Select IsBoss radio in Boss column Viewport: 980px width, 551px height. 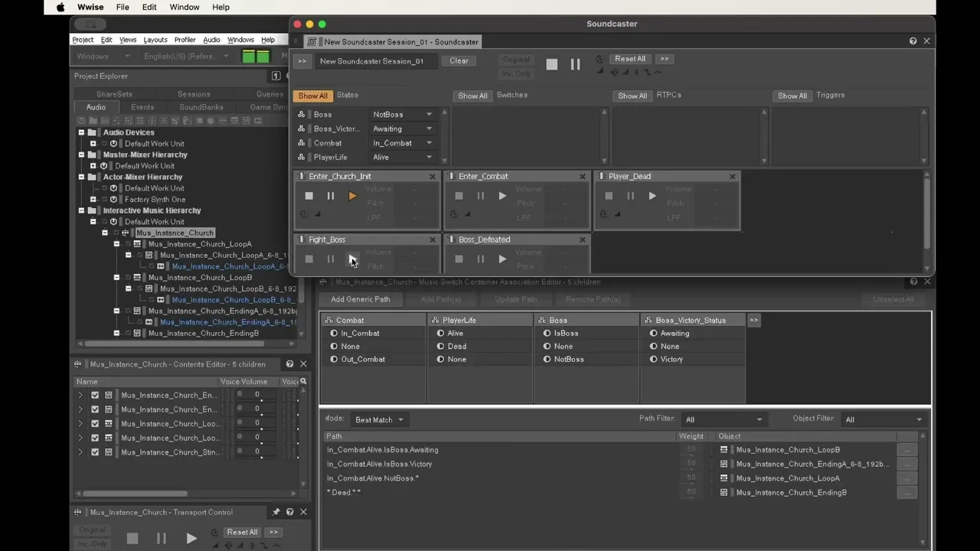point(547,334)
